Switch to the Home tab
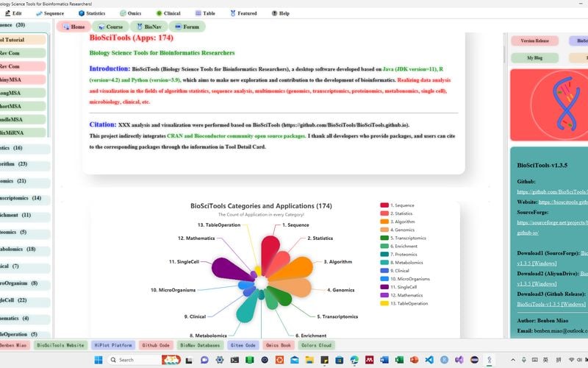Viewport: 588px width, 368px height. 74,26
